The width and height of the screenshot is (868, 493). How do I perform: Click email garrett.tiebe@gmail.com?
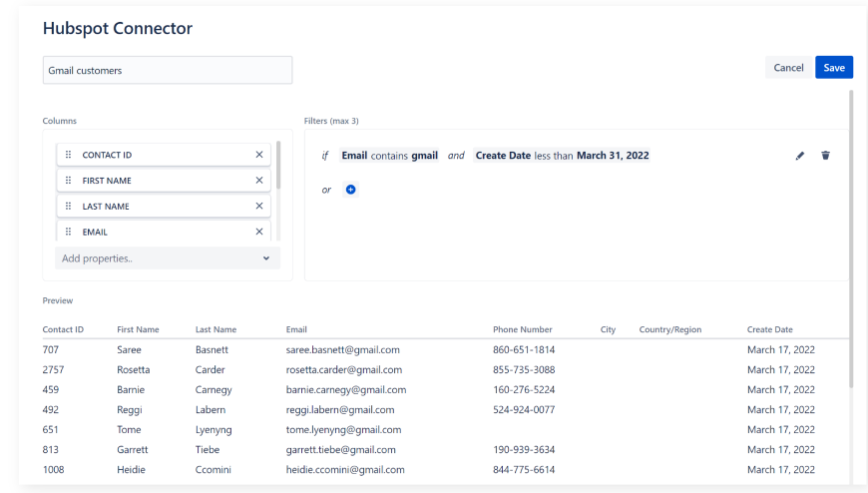(x=340, y=449)
